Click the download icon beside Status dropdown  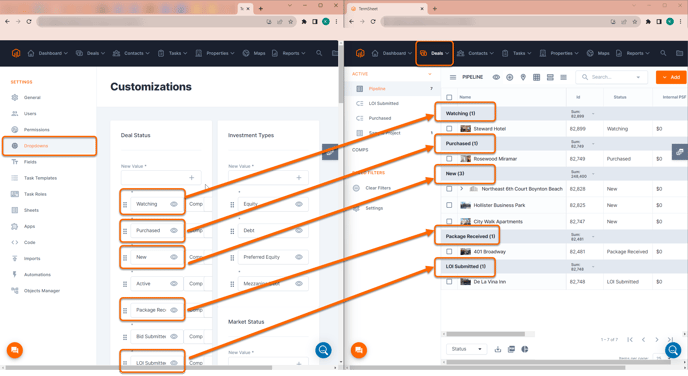[498, 349]
